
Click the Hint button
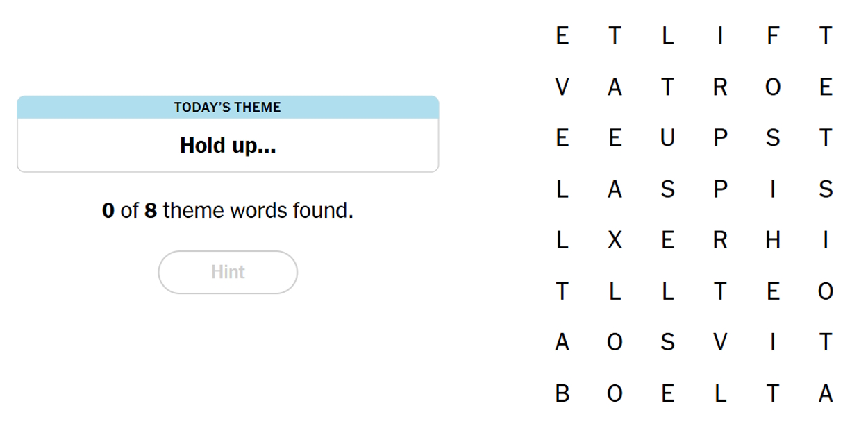[x=227, y=272]
